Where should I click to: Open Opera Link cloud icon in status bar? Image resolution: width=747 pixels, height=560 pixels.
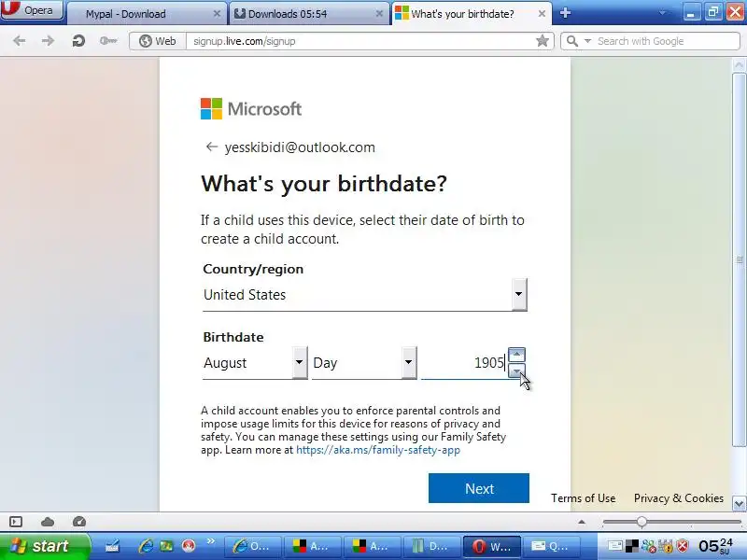(48, 522)
